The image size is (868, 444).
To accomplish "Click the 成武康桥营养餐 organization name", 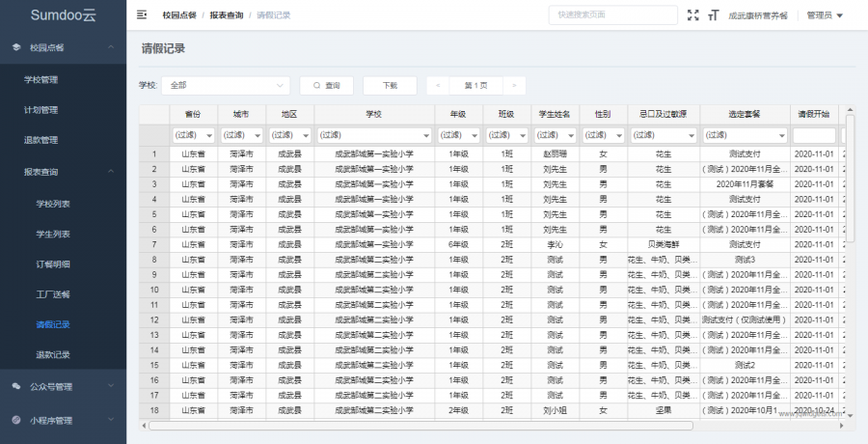I will pos(758,15).
